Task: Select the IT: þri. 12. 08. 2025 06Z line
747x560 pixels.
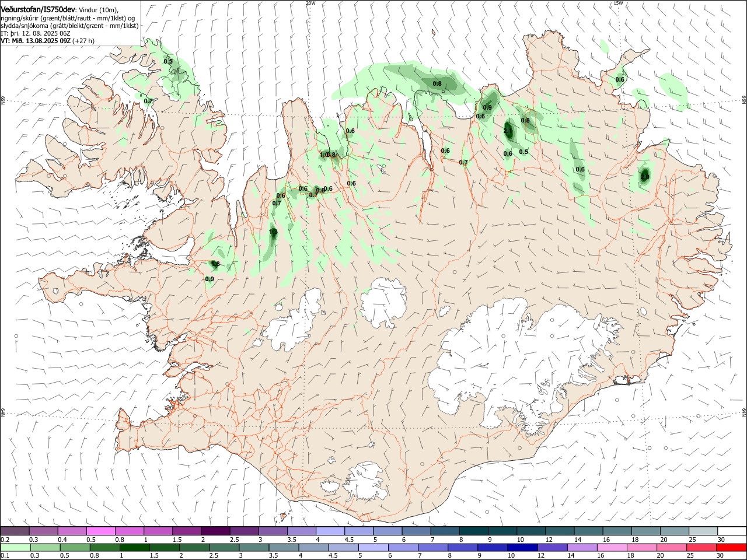Action: point(36,33)
